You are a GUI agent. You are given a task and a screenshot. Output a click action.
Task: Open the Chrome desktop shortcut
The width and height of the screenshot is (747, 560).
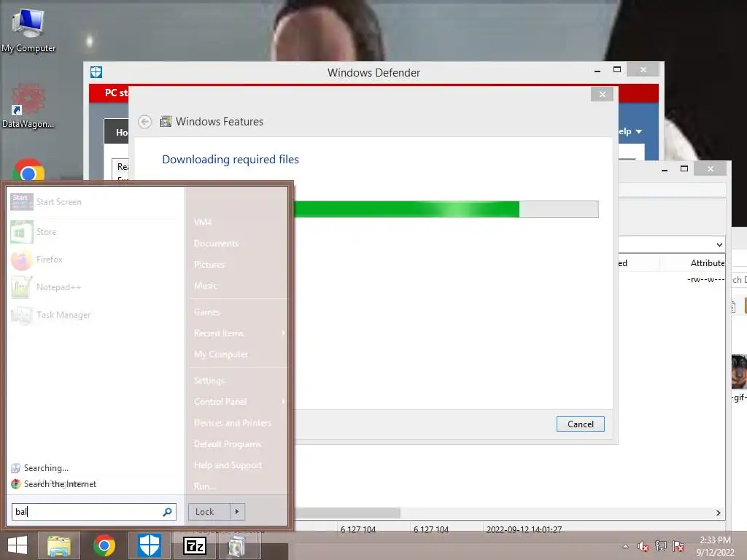click(x=28, y=171)
